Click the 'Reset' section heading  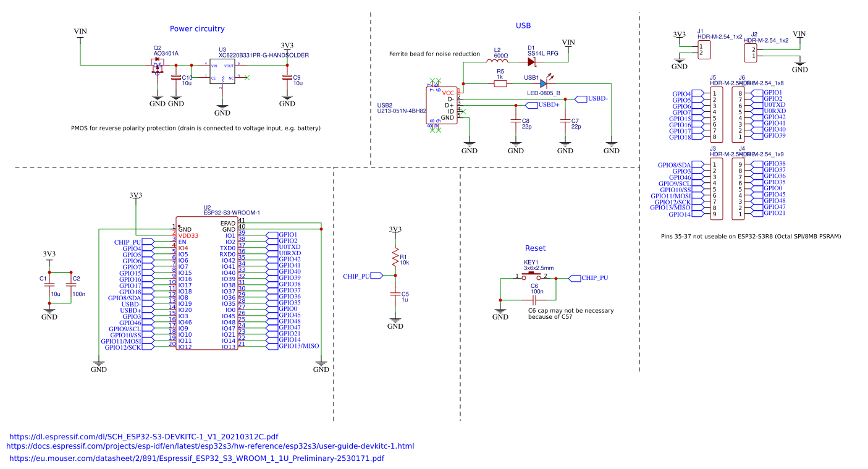click(535, 248)
